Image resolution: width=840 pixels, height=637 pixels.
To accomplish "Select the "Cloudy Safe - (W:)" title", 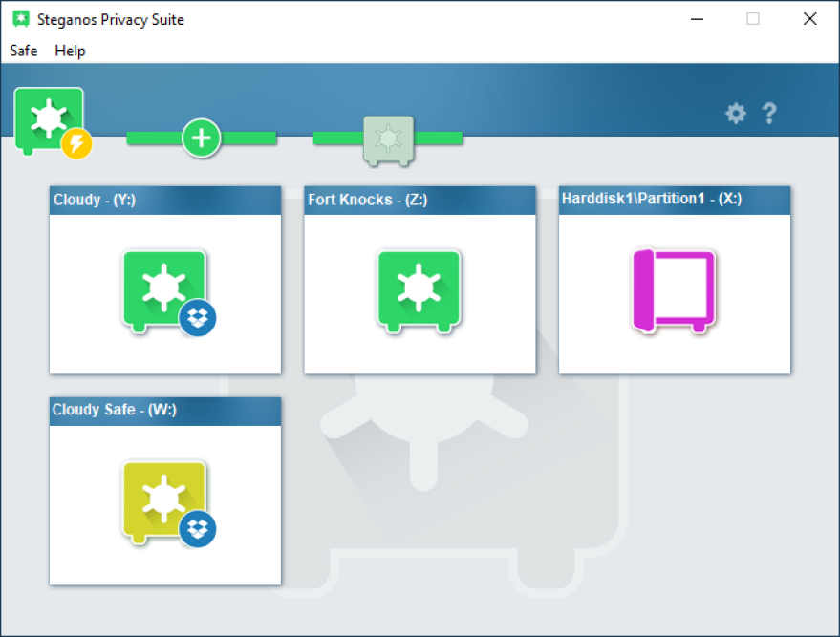I will point(114,410).
